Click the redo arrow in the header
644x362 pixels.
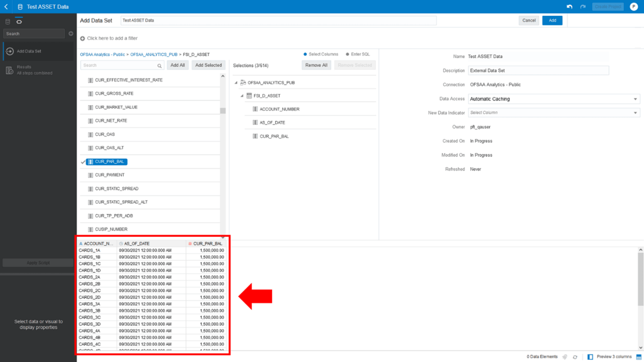coord(582,7)
